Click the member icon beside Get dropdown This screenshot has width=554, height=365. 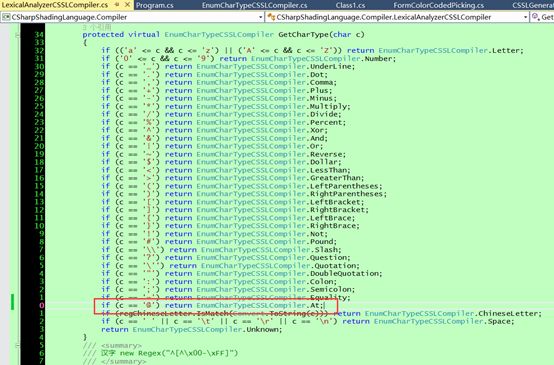536,17
